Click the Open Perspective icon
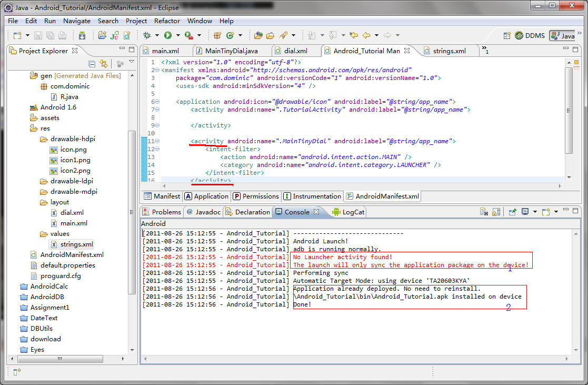Image resolution: width=588 pixels, height=385 pixels. pyautogui.click(x=507, y=36)
